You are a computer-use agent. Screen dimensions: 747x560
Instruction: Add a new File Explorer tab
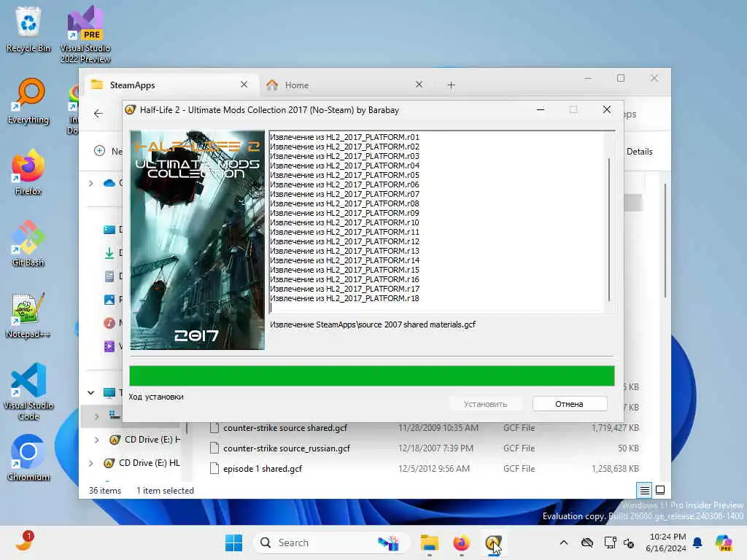(451, 85)
